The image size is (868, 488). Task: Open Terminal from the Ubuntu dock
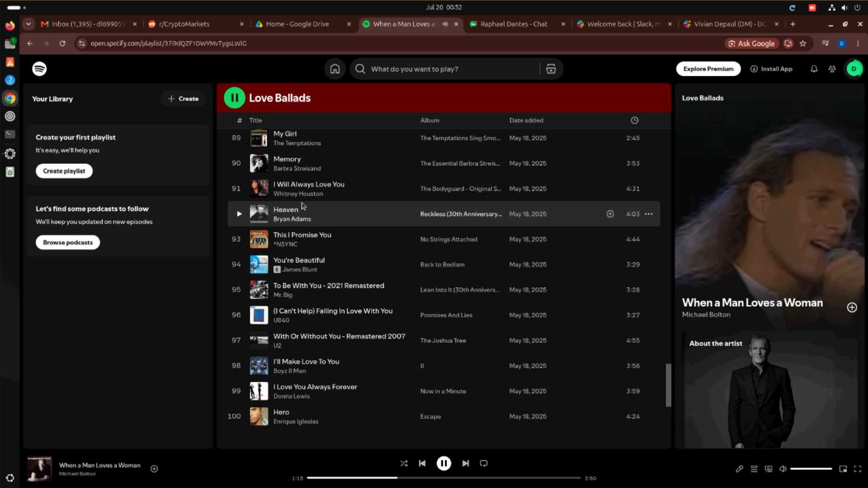tap(10, 134)
